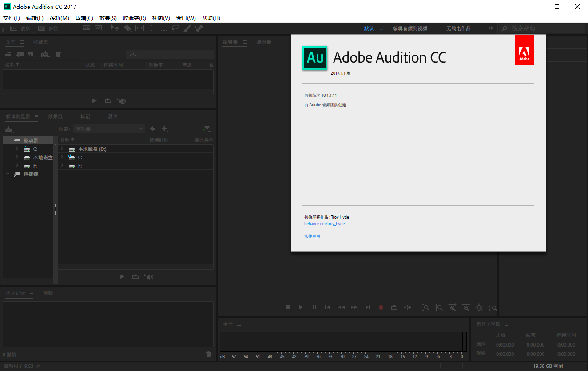
Task: Open the 效果(S) menu
Action: pos(108,18)
